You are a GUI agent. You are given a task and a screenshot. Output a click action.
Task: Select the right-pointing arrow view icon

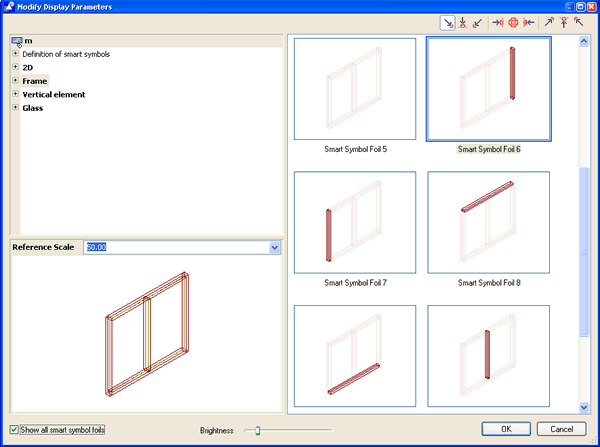(x=497, y=23)
